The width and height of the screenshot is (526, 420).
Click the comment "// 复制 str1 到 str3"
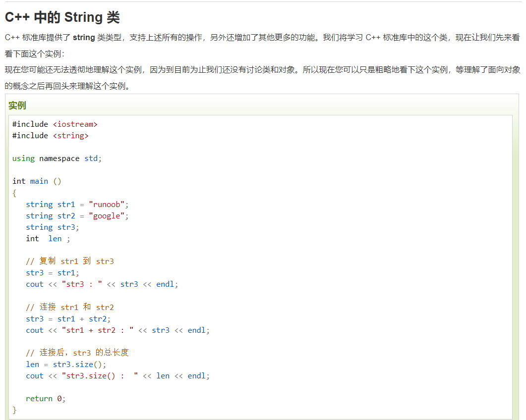(x=70, y=262)
